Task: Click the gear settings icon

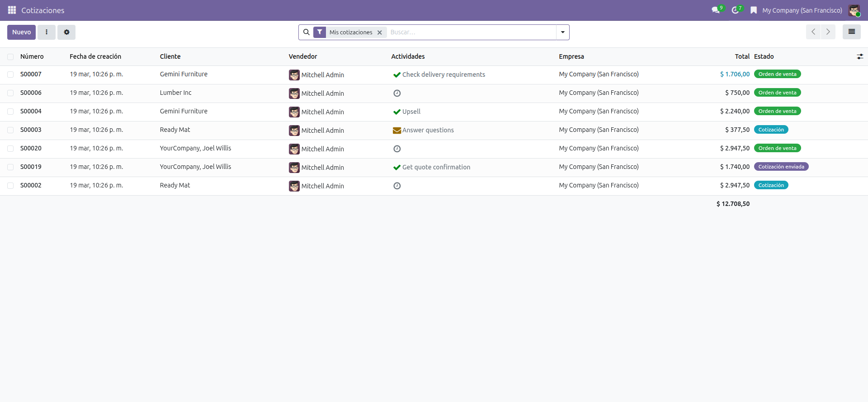Action: [x=66, y=32]
